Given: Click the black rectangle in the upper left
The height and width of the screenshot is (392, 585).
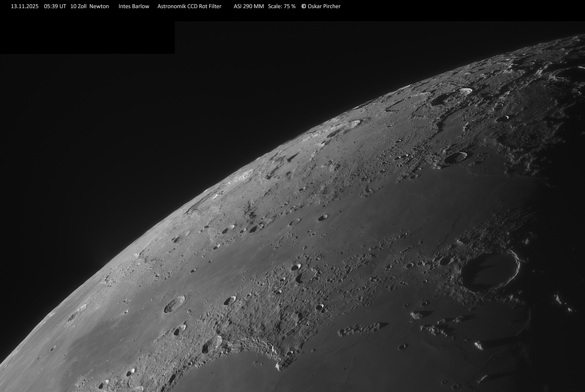Looking at the screenshot, I should point(87,37).
